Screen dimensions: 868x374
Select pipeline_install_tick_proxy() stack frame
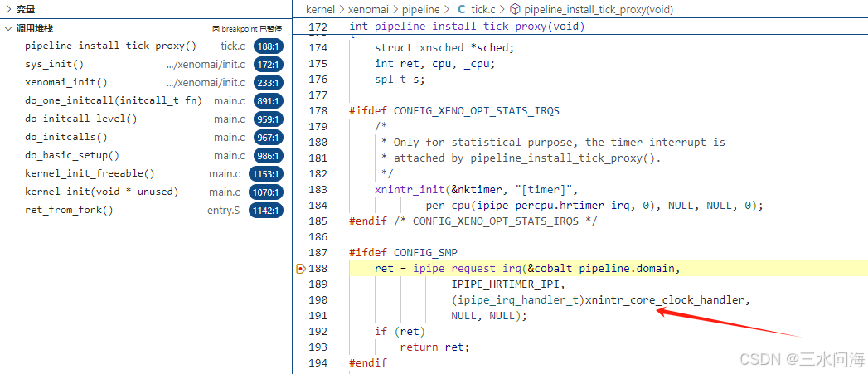pos(146,46)
